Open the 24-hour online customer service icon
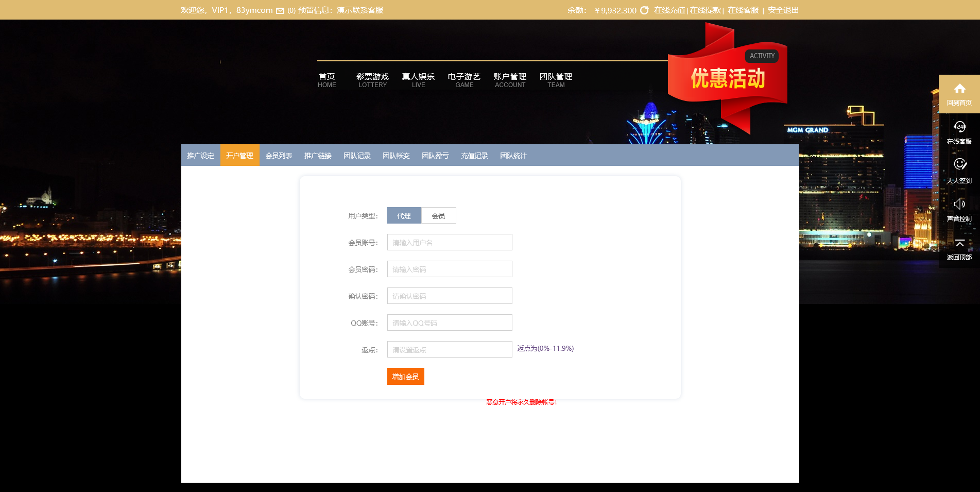Screen dimensions: 980x492 coord(959,127)
